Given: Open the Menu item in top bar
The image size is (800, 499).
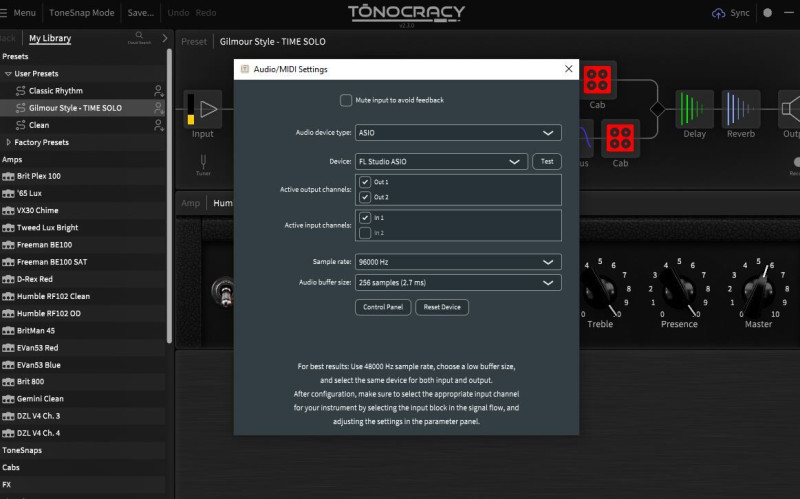Looking at the screenshot, I should click(24, 13).
